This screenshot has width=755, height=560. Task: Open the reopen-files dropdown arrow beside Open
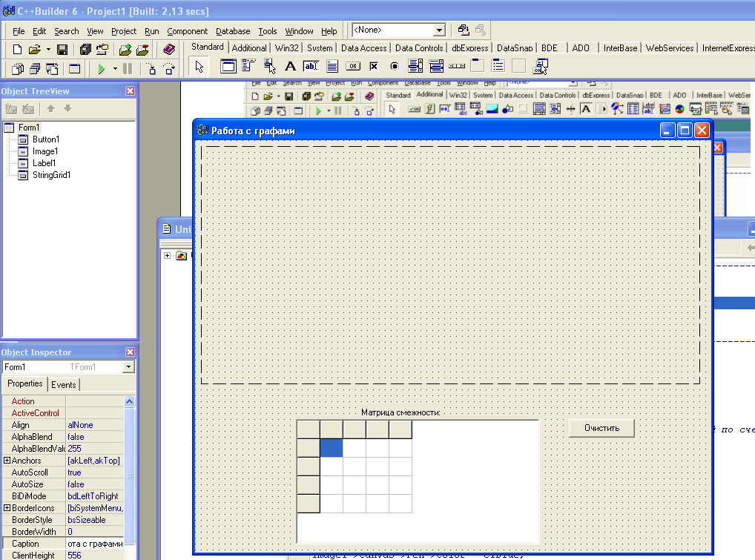coord(48,49)
